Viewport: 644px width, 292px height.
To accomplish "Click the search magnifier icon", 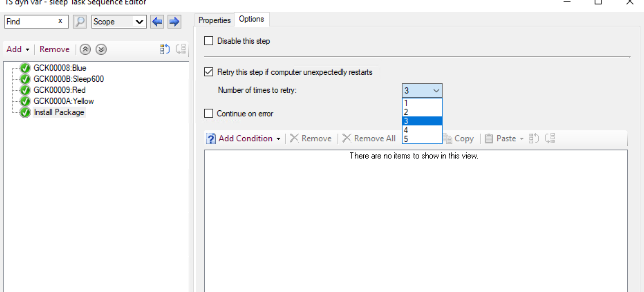I will [x=79, y=21].
